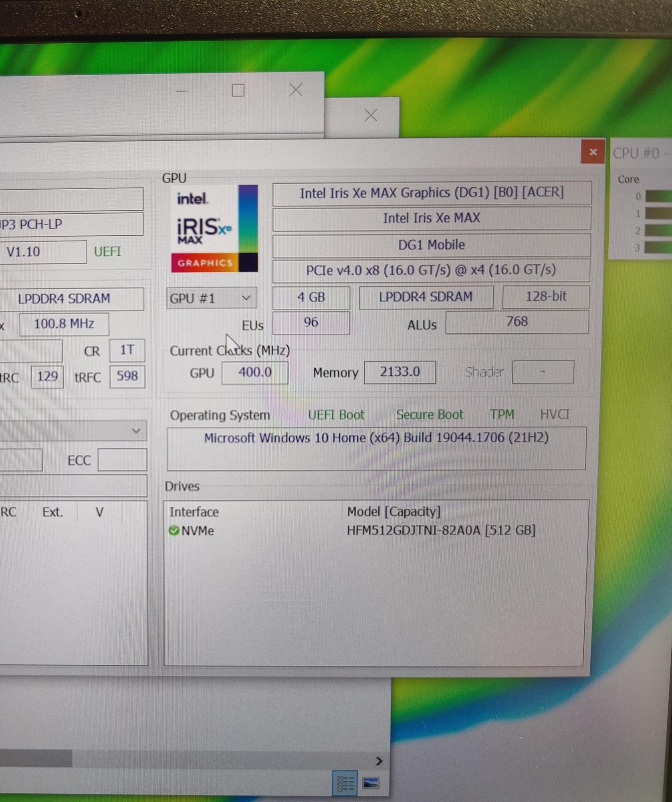Click the 128-bit bus width field
672x802 pixels.
pos(546,296)
